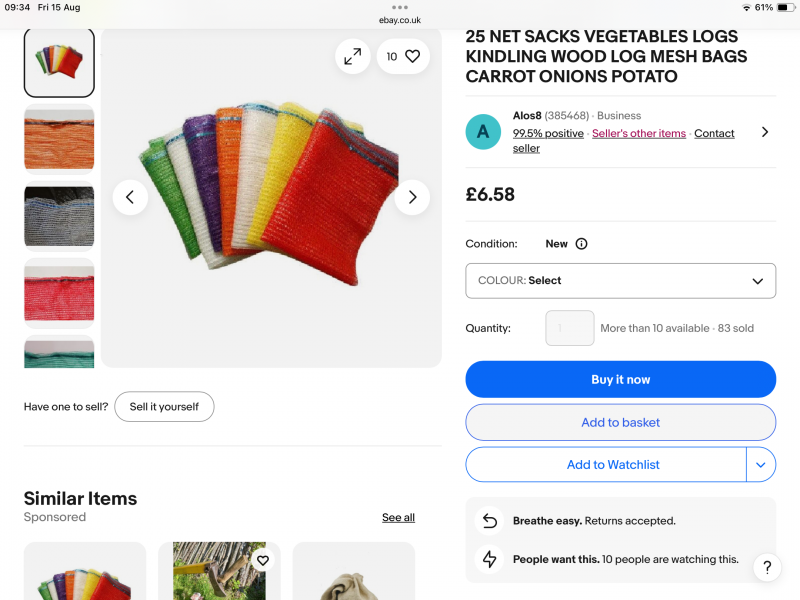
Task: Select the red mesh bag thumbnail
Action: [x=59, y=293]
